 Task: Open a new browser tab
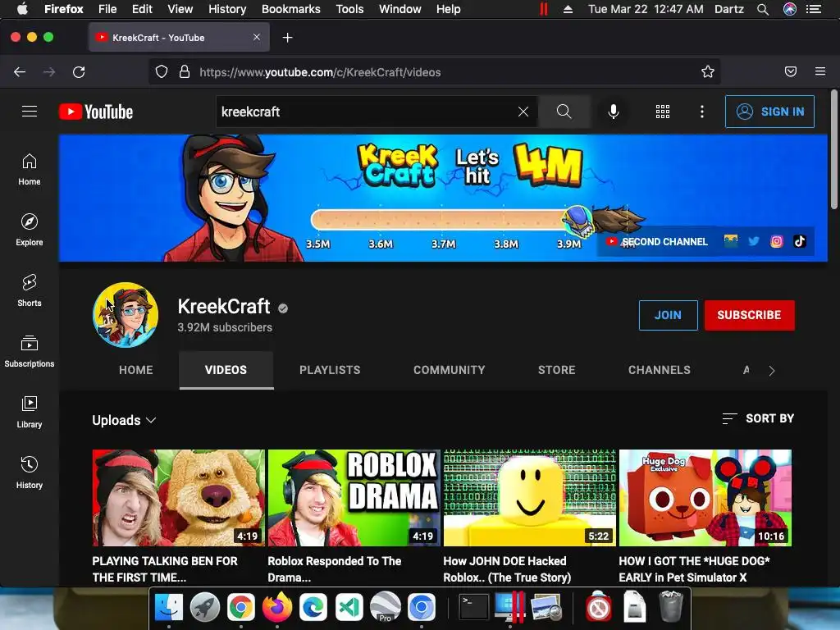tap(288, 38)
